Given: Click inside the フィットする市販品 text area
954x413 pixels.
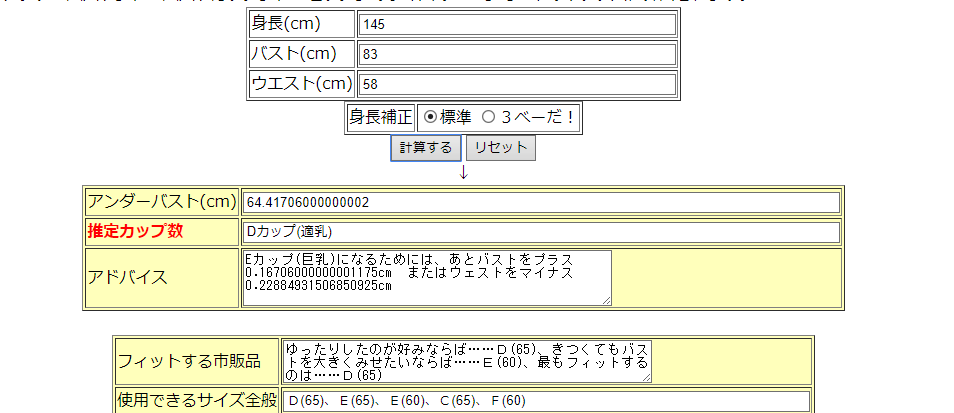Looking at the screenshot, I should point(466,360).
